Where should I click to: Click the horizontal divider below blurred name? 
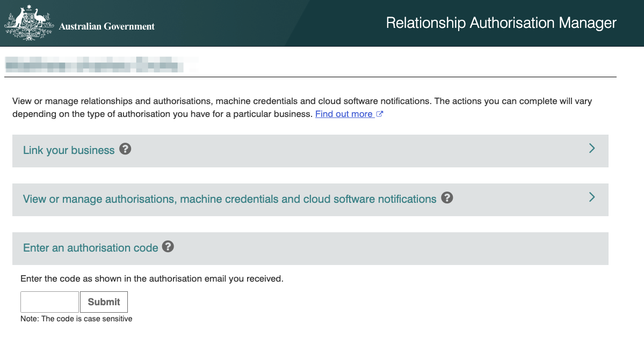[310, 77]
